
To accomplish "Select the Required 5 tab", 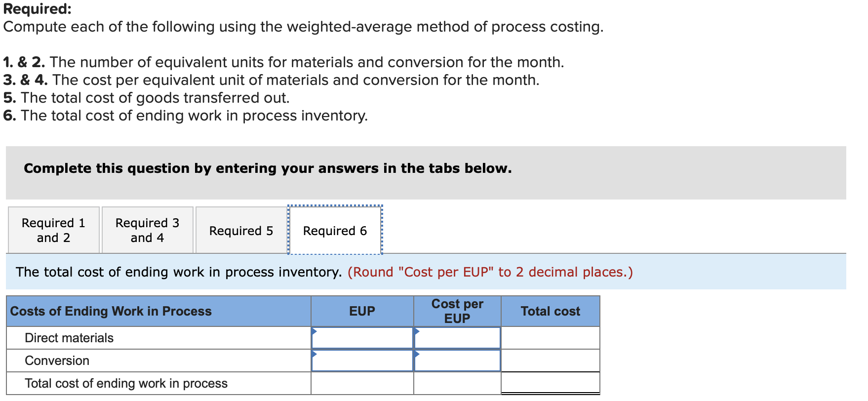I will coord(240,230).
